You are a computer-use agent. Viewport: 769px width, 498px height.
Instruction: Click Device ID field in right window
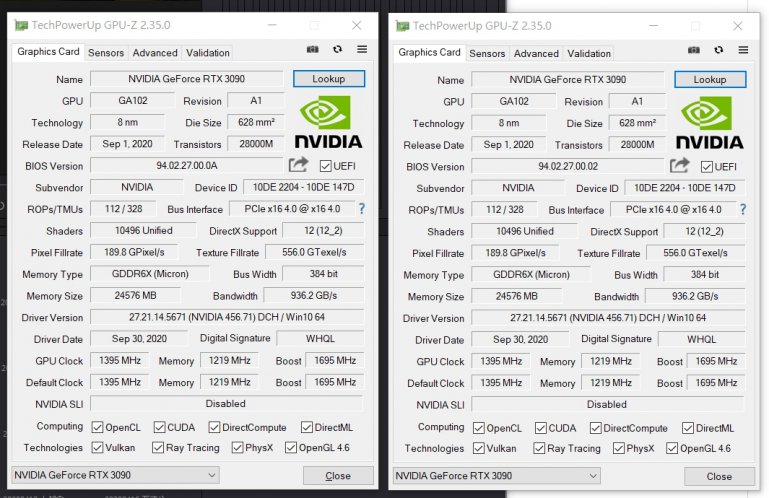[x=685, y=188]
